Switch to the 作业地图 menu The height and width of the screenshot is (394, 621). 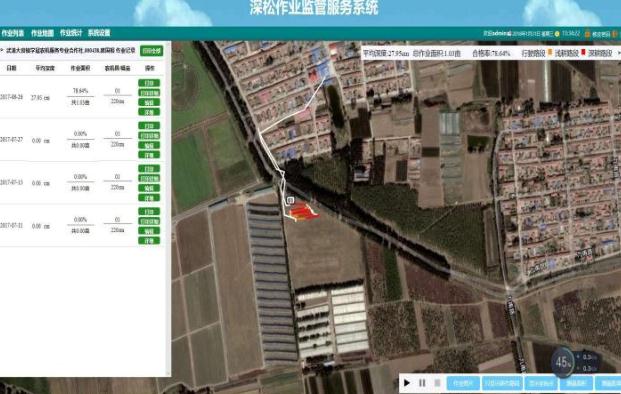[42, 33]
